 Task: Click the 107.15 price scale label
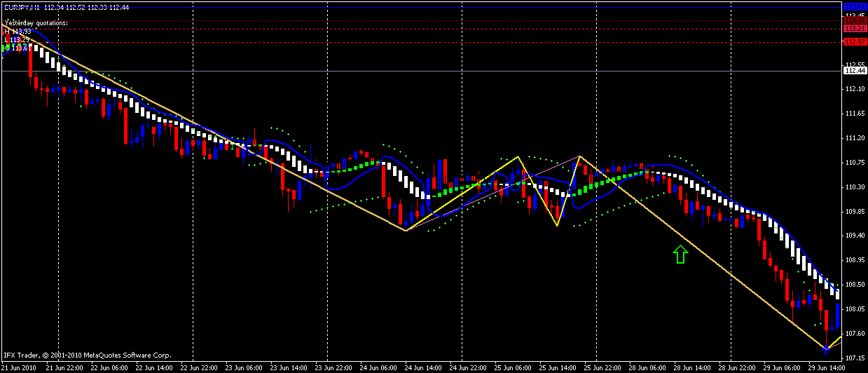855,358
